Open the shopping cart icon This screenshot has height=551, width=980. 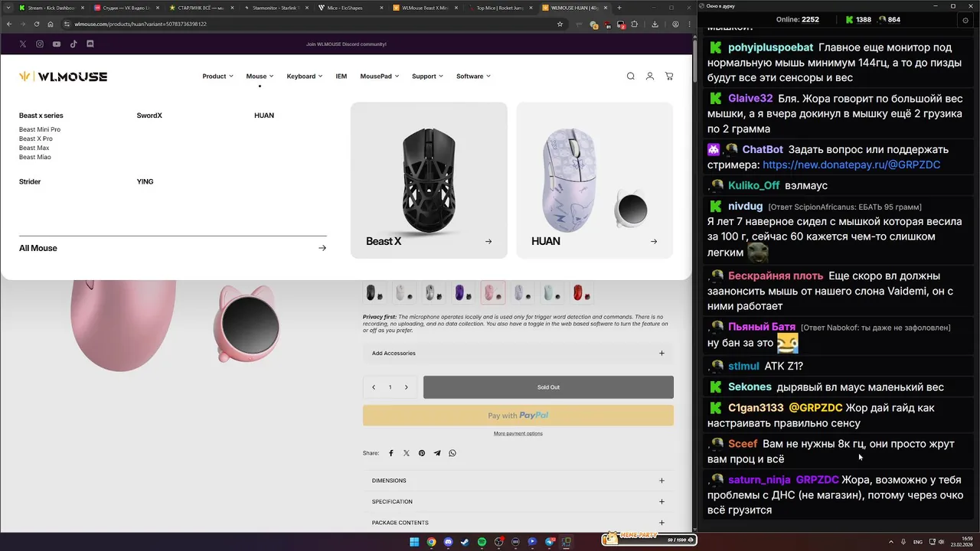(669, 77)
